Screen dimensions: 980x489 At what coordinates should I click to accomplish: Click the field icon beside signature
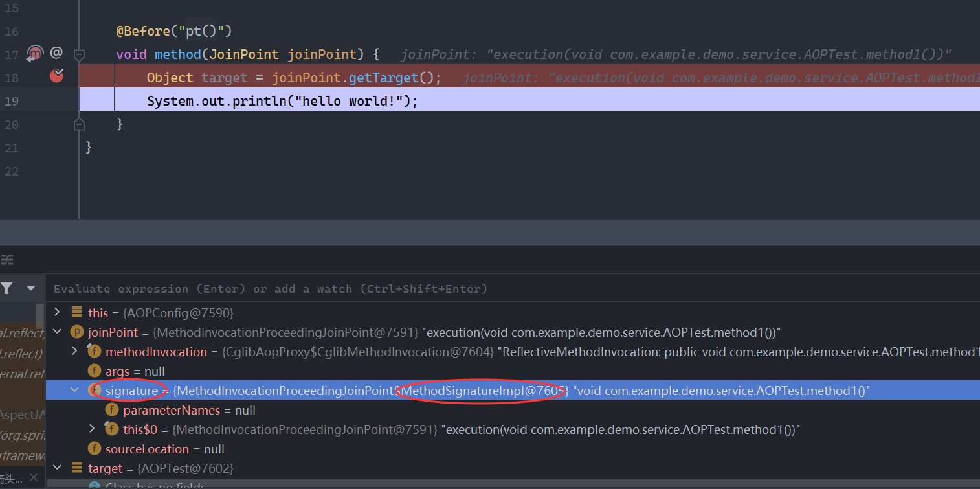(95, 391)
